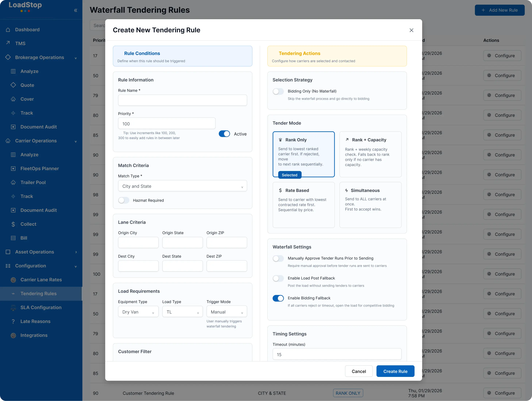Enable Bidding Only (No Waterfall) toggle
The width and height of the screenshot is (532, 401).
click(x=278, y=91)
